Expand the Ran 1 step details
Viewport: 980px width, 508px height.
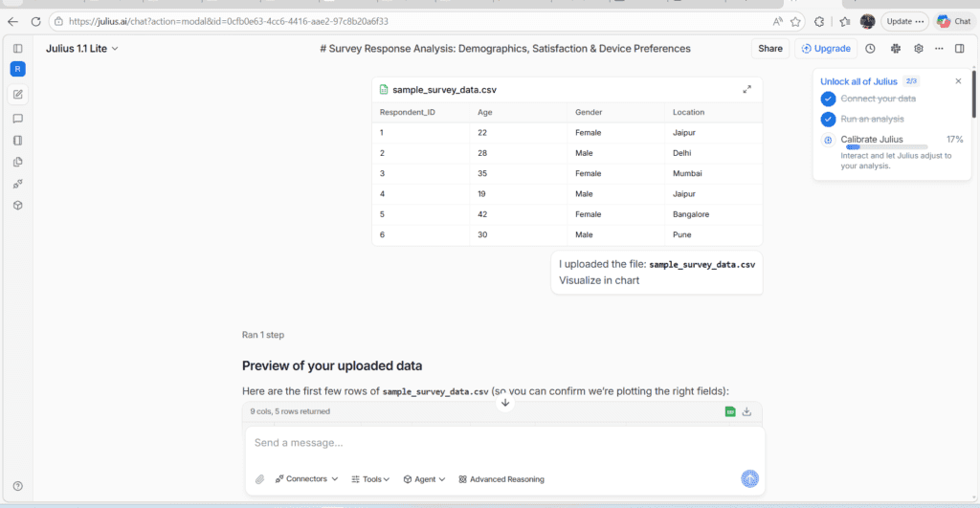coord(263,335)
